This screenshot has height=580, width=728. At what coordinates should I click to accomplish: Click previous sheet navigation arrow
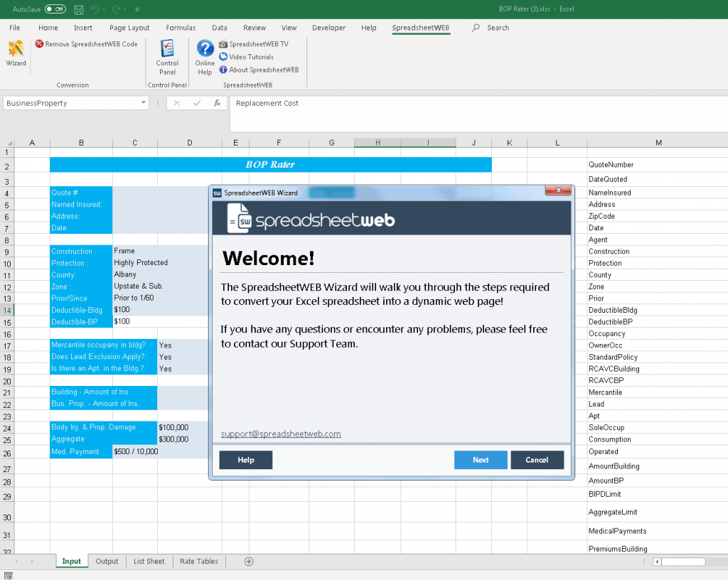(17, 562)
